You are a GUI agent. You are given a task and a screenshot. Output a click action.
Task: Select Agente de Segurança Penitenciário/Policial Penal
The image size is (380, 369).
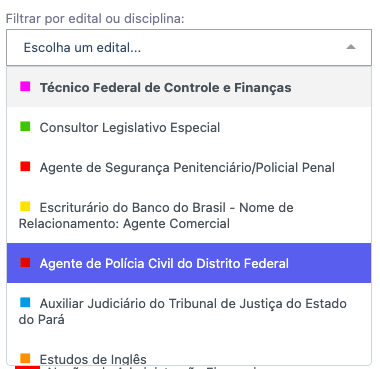[x=189, y=167]
